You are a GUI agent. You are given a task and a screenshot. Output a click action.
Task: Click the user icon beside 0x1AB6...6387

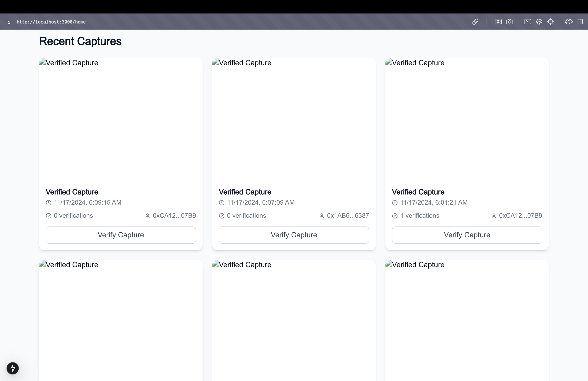click(322, 216)
